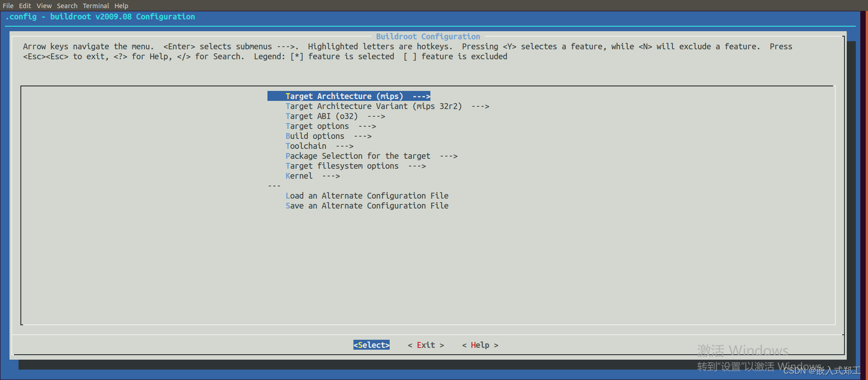This screenshot has width=868, height=380.
Task: Choose Save an Alternate Configuration File
Action: tap(367, 205)
